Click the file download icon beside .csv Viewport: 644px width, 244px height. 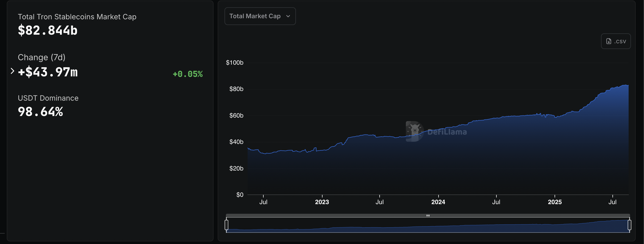point(609,41)
